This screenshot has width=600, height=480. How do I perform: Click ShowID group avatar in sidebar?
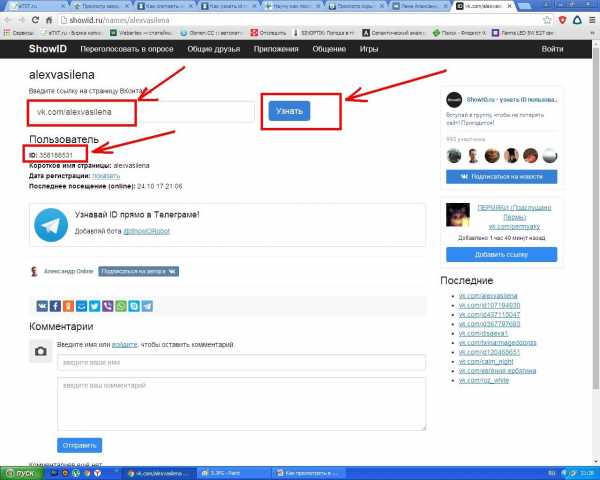(454, 100)
